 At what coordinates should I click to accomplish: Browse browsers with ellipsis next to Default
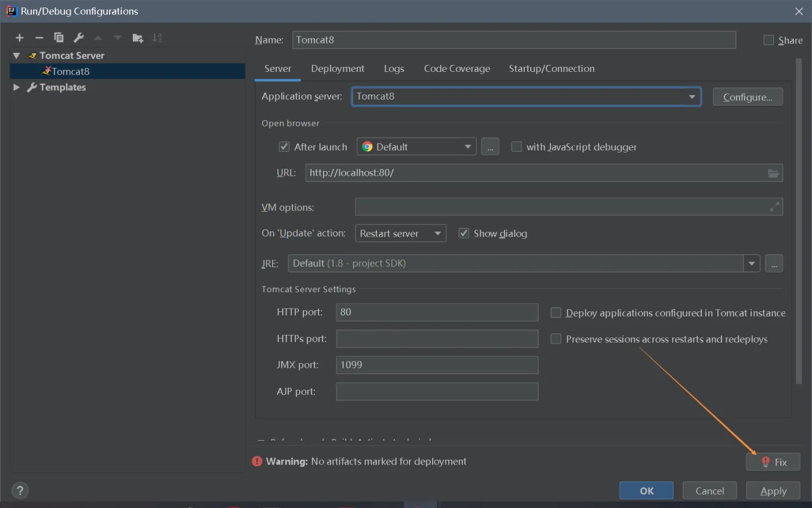pos(490,147)
